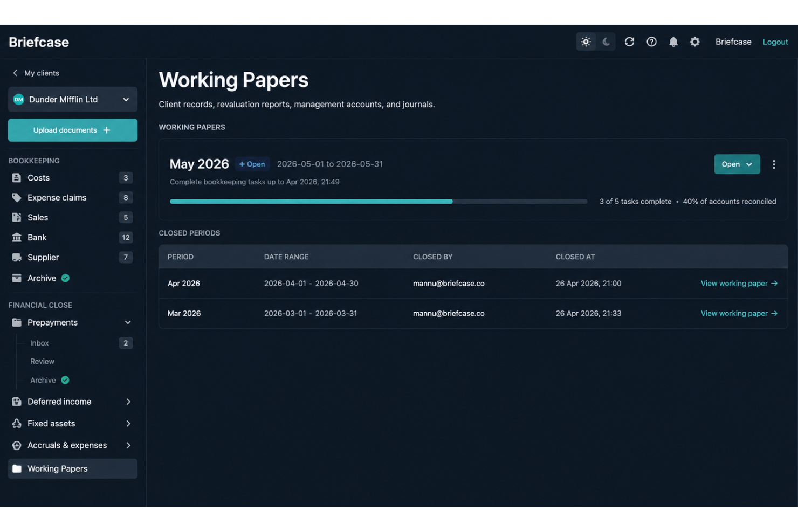Click the refresh icon in header

629,42
